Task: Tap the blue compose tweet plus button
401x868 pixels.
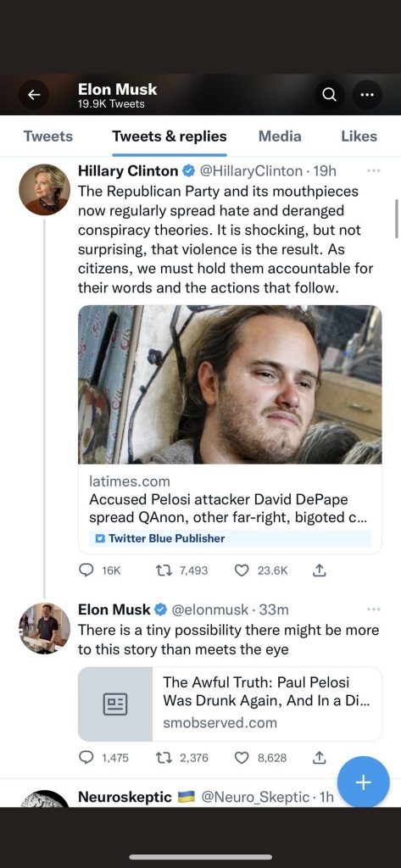Action: (x=364, y=782)
